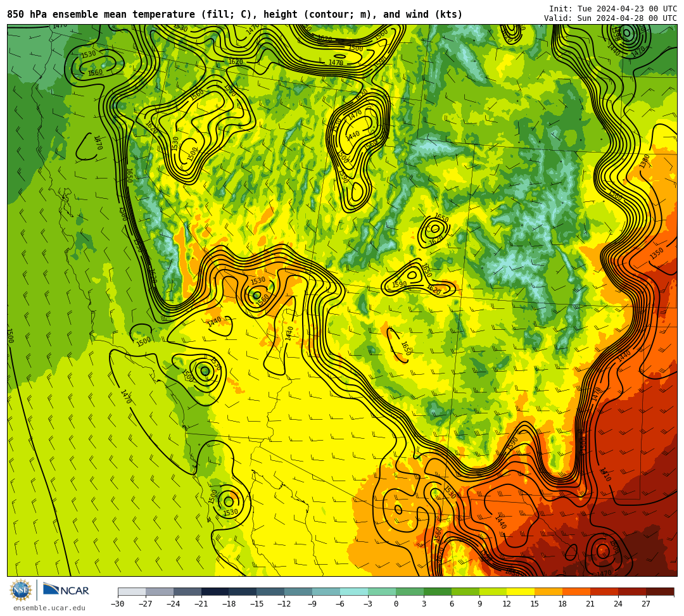Click the '0' colorbar tick label
The image size is (684, 616).
click(396, 604)
